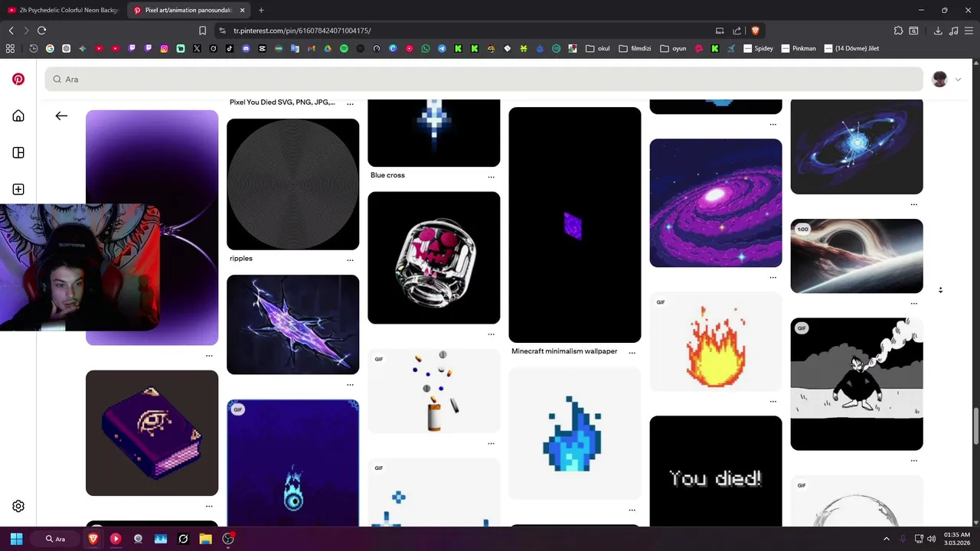980x551 pixels.
Task: Open a new browser tab
Action: tap(261, 10)
